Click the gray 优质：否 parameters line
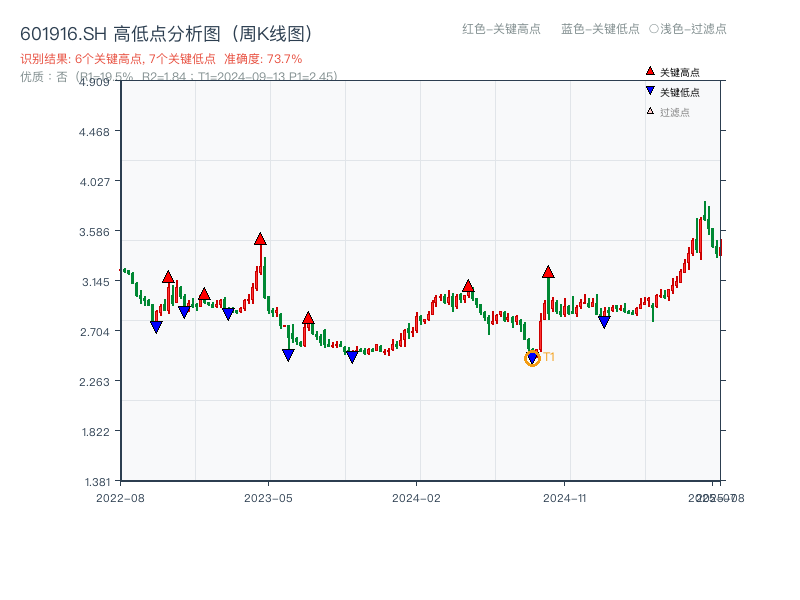Viewport: 800px width, 600px height. [x=179, y=77]
